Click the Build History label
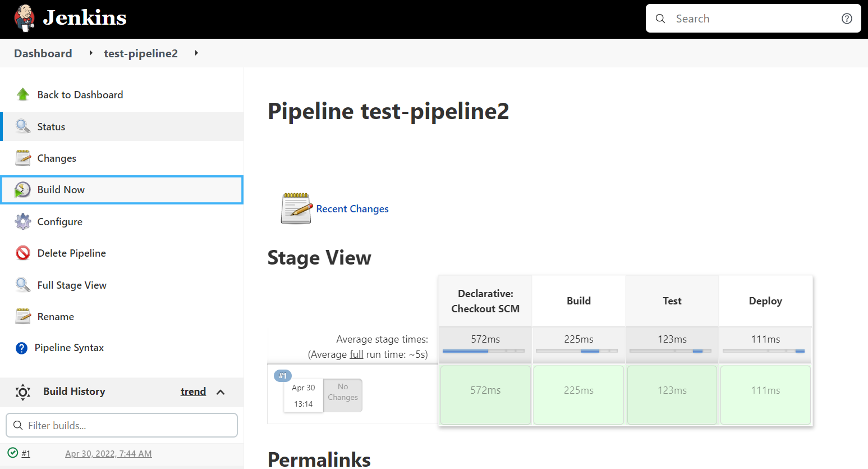 (x=74, y=391)
